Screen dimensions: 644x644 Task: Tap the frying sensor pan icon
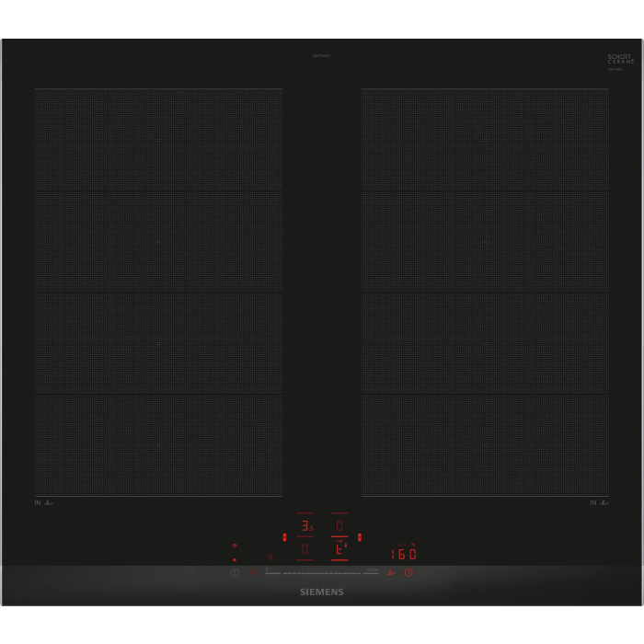coord(390,572)
